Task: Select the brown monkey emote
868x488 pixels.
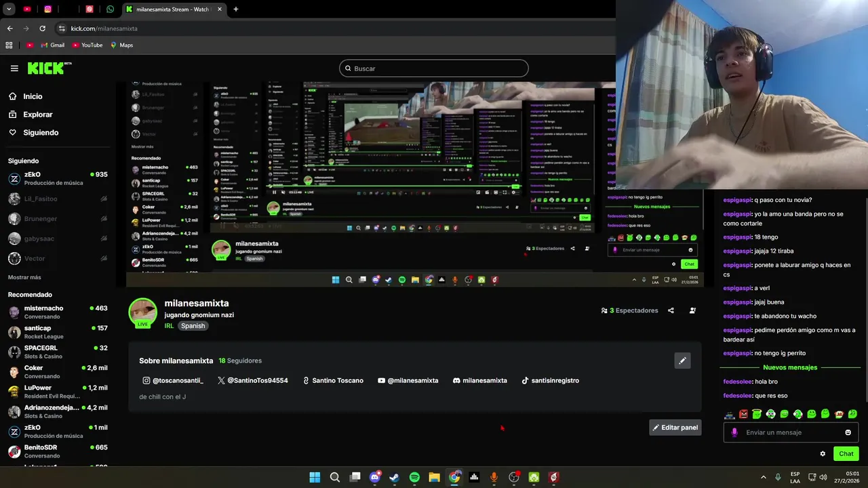Action: [x=839, y=414]
